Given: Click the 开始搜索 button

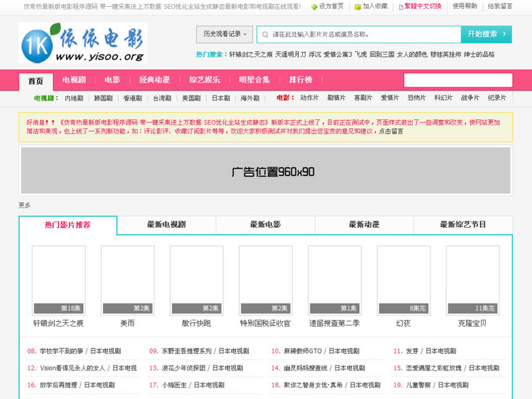Looking at the screenshot, I should coord(486,34).
